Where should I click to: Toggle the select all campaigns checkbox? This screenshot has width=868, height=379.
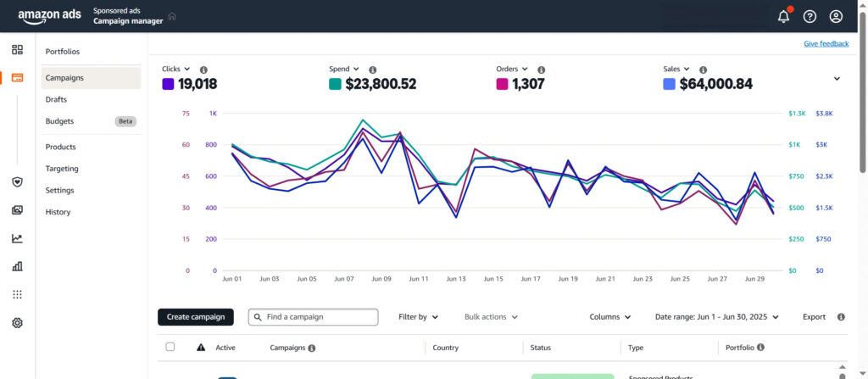(170, 347)
